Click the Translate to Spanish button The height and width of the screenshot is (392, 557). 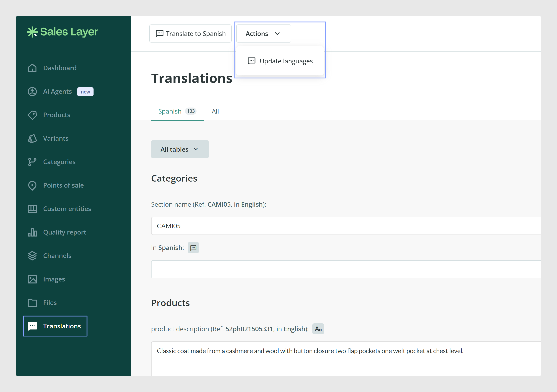tap(190, 34)
